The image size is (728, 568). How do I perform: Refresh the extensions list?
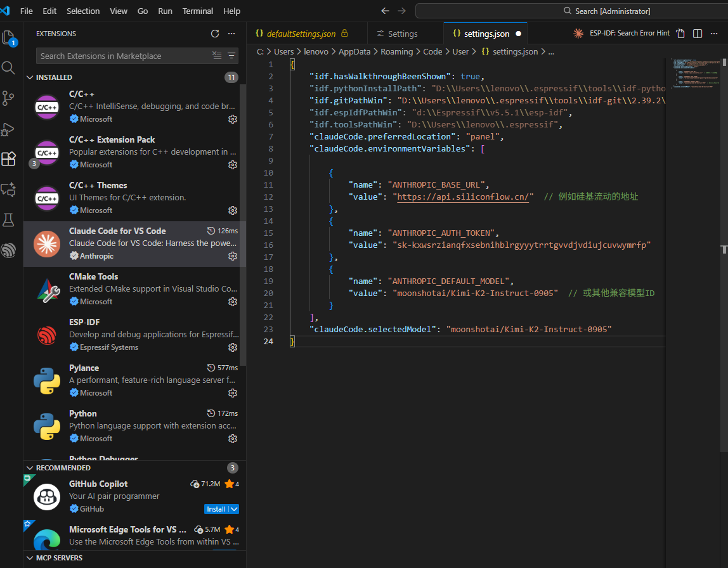coord(215,34)
